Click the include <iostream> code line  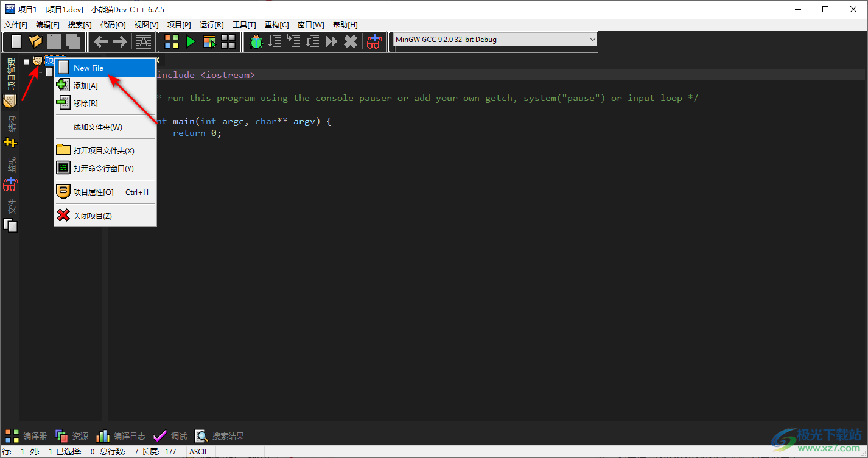[x=206, y=75]
